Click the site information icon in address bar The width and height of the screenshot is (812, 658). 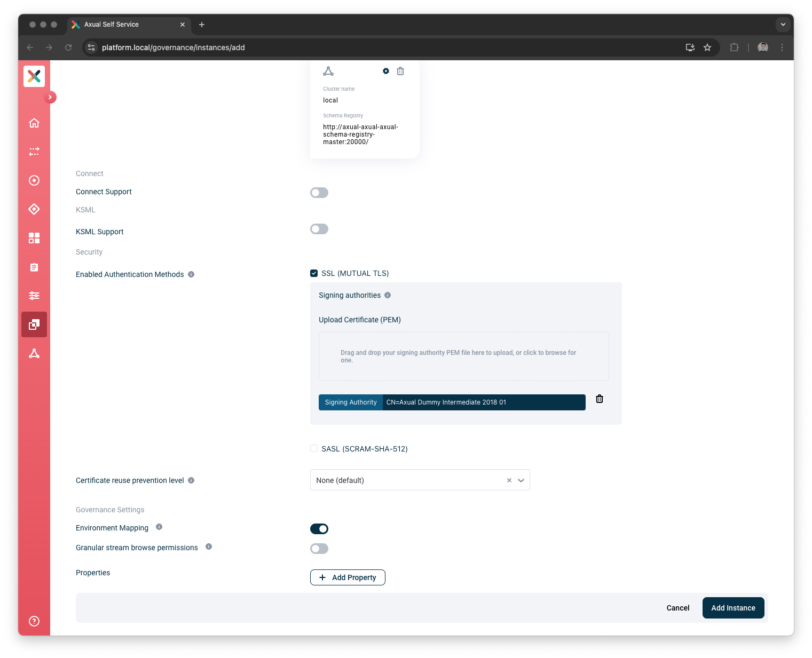(x=91, y=47)
